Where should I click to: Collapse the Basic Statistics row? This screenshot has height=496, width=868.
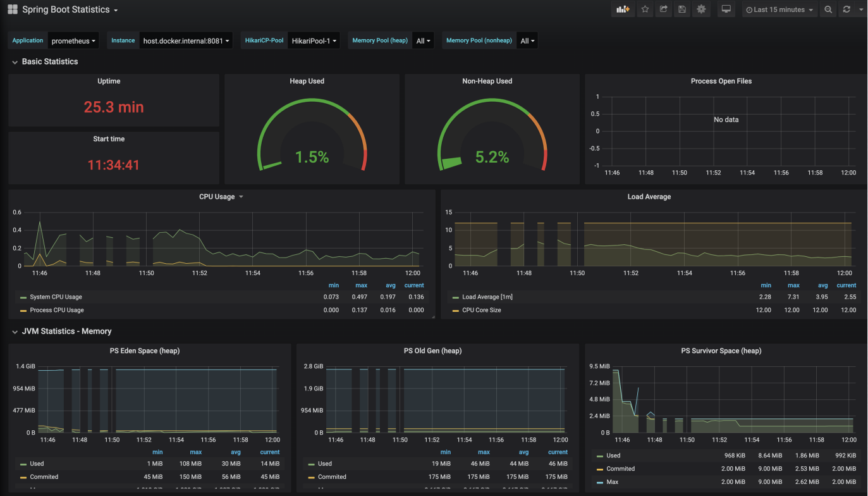49,61
